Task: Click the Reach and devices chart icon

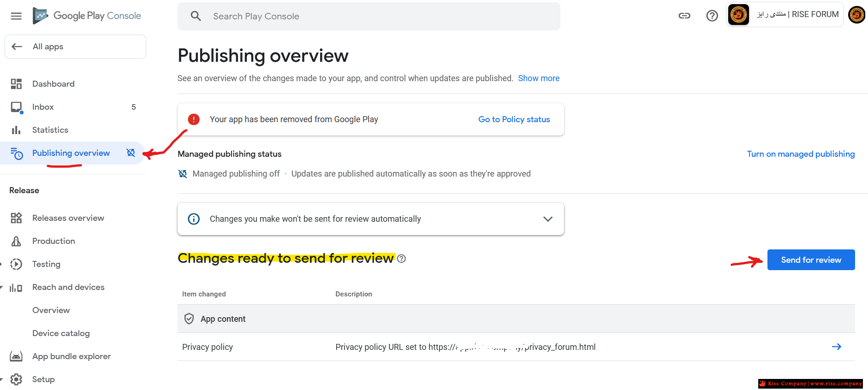Action: click(16, 288)
